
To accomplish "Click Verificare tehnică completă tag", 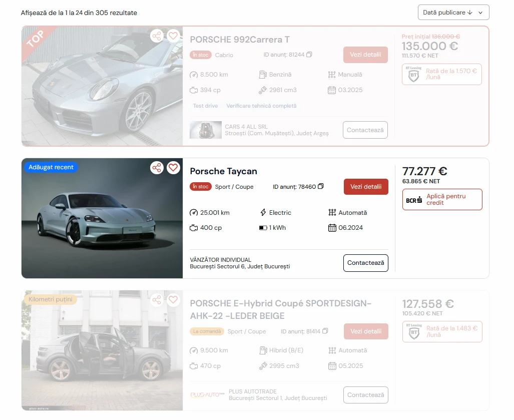I will tap(261, 106).
